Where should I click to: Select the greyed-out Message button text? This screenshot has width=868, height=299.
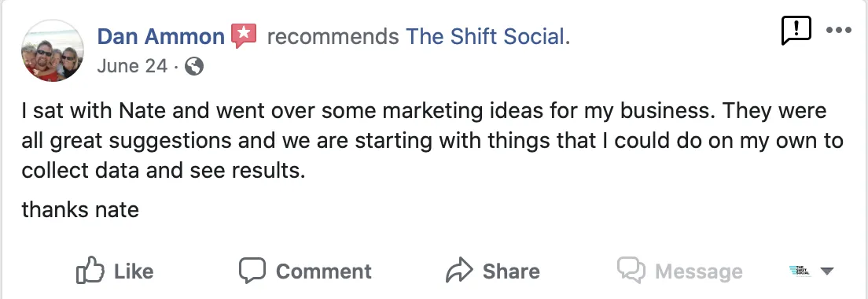[x=699, y=271]
